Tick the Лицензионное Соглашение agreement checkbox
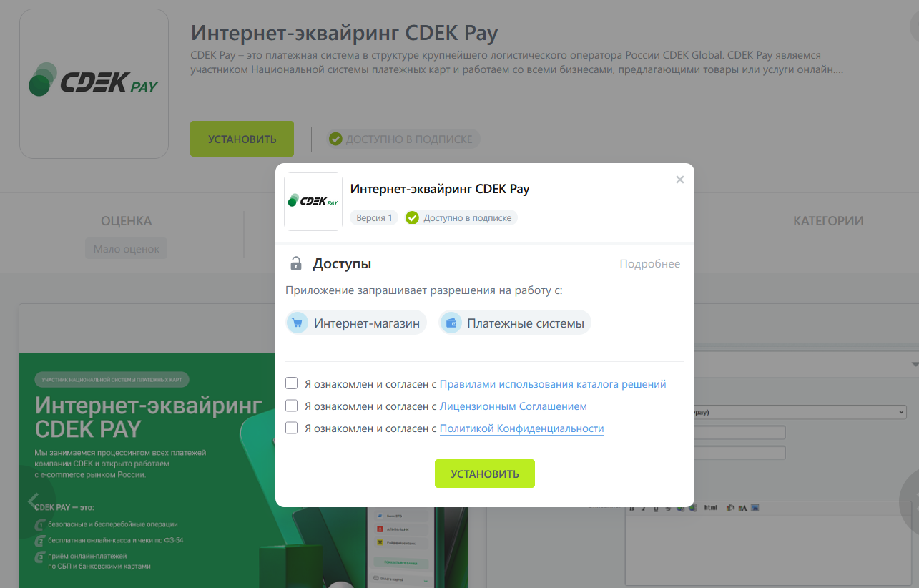The image size is (919, 588). pos(291,406)
